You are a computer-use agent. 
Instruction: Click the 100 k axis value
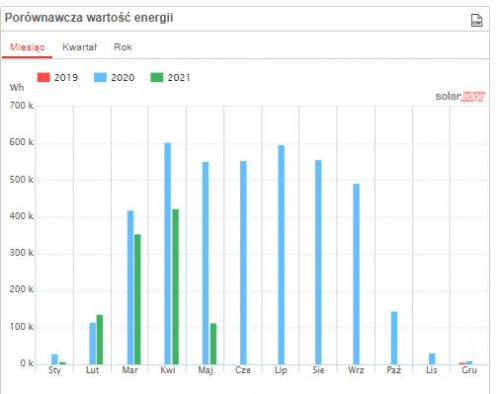[22, 327]
